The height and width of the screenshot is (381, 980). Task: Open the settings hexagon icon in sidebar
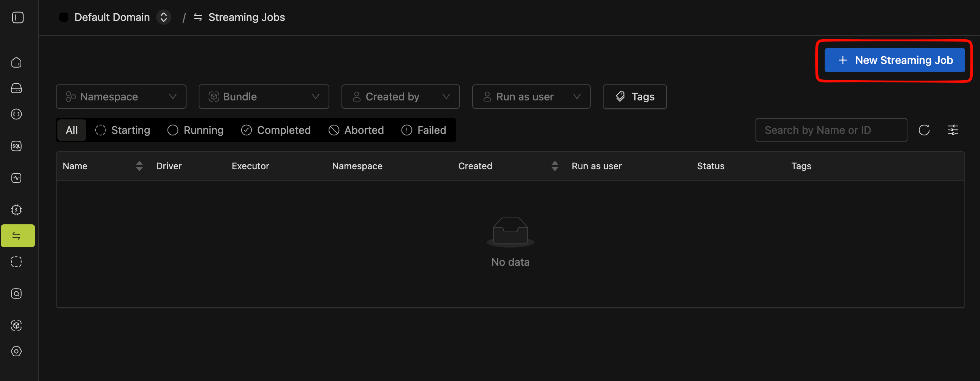tap(16, 351)
